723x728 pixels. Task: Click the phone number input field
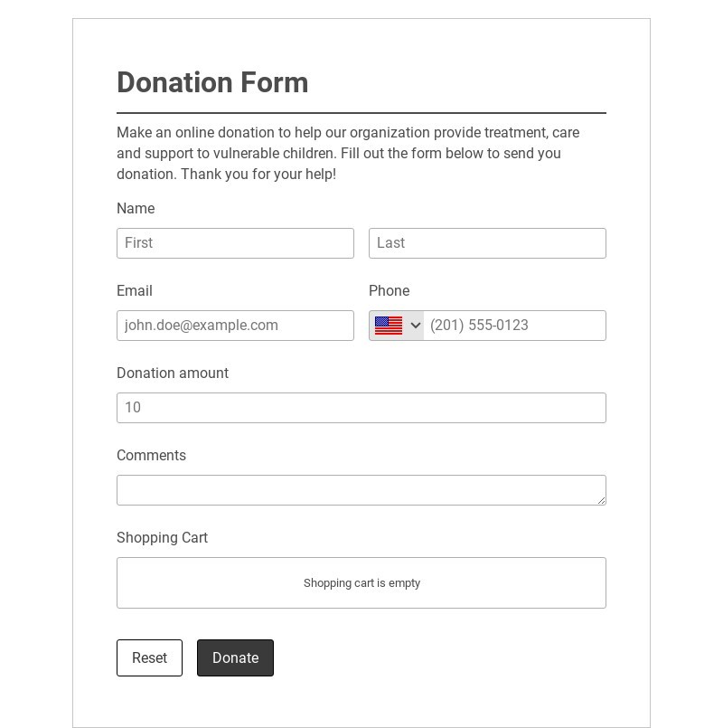point(513,326)
